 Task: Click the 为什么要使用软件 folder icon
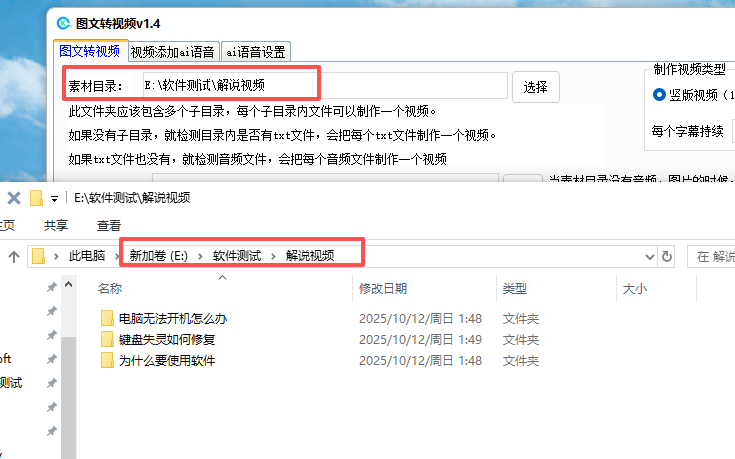pos(107,361)
